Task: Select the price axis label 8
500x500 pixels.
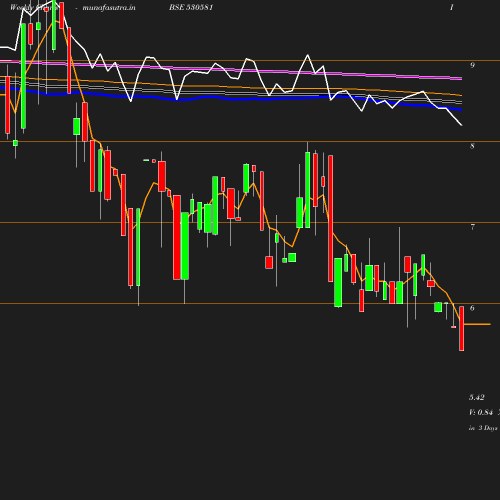Action: [472, 146]
